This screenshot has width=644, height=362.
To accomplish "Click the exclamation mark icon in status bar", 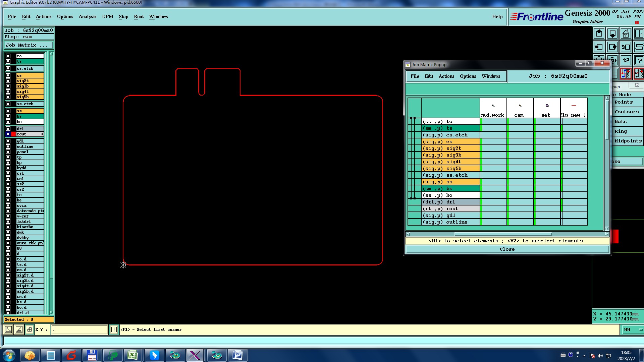I will click(114, 330).
